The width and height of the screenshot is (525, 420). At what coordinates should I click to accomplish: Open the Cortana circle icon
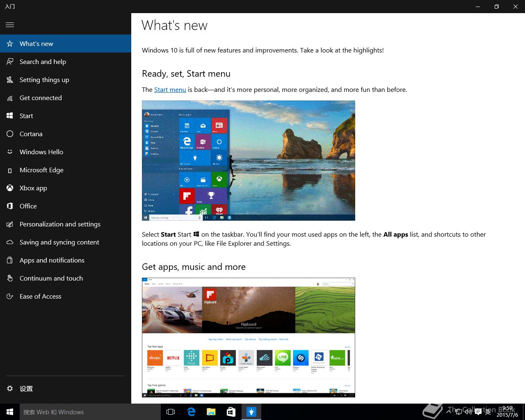(x=10, y=134)
